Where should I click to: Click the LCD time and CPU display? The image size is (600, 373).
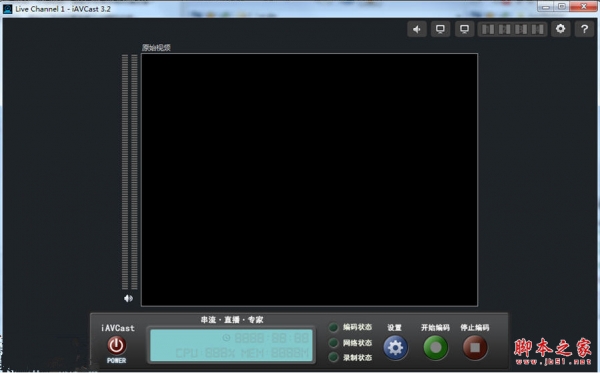231,345
